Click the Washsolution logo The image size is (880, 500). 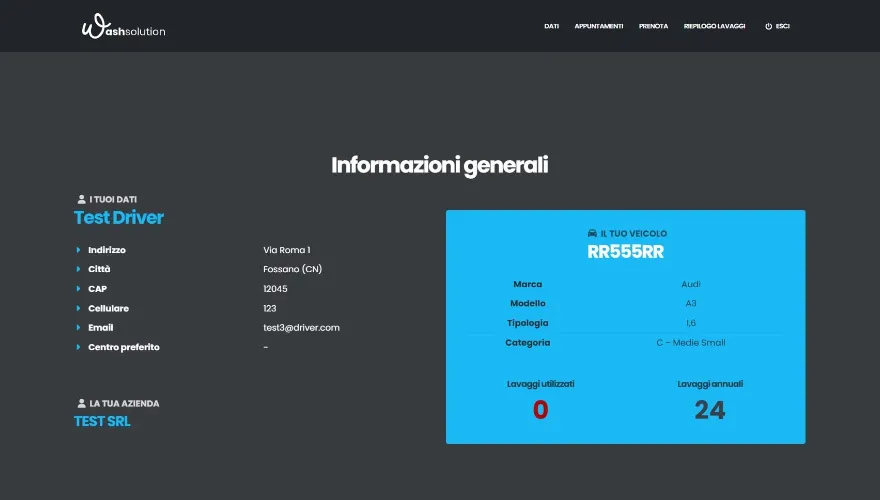tap(123, 26)
